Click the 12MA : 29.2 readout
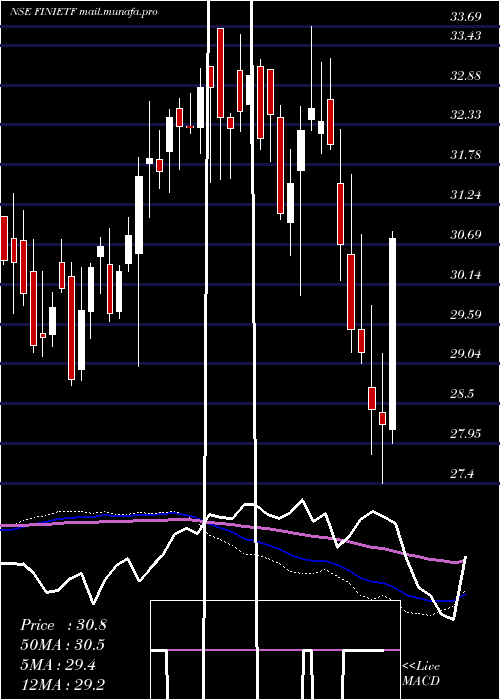 (63, 684)
